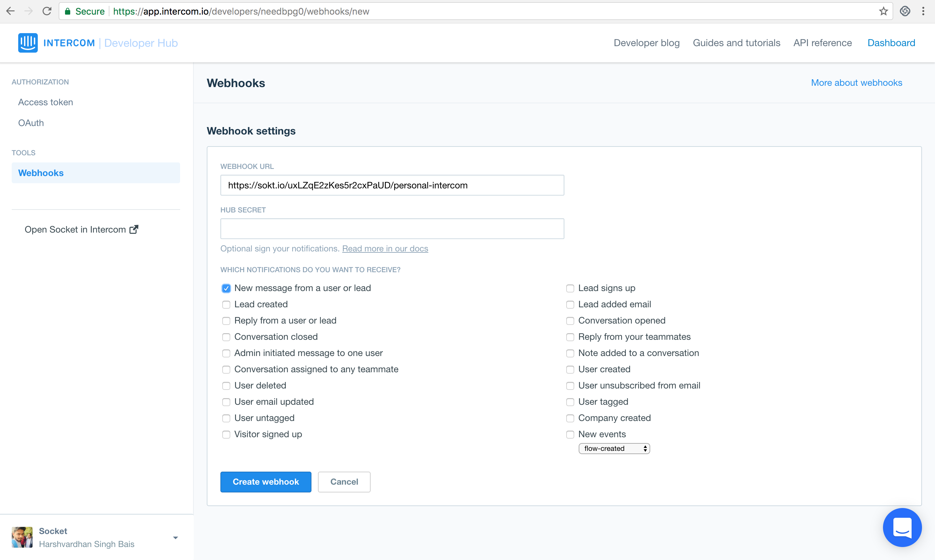Viewport: 935px width, 560px height.
Task: Reload the current page
Action: (47, 11)
